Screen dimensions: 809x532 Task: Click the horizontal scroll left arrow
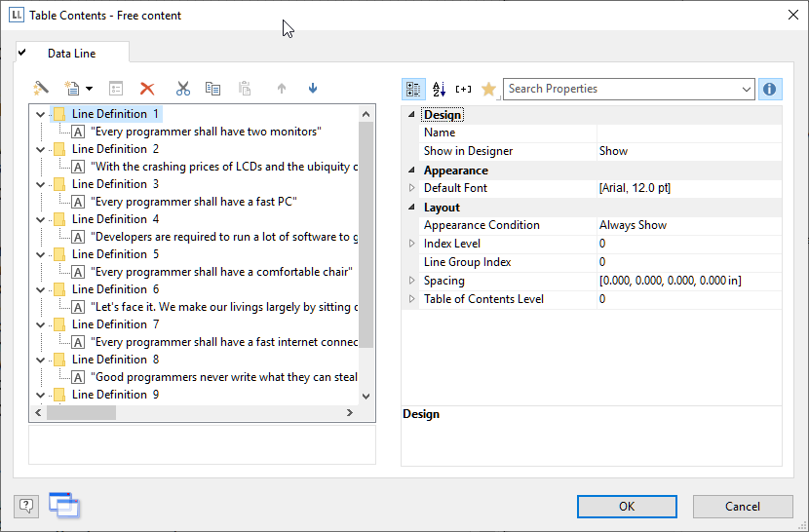click(38, 413)
